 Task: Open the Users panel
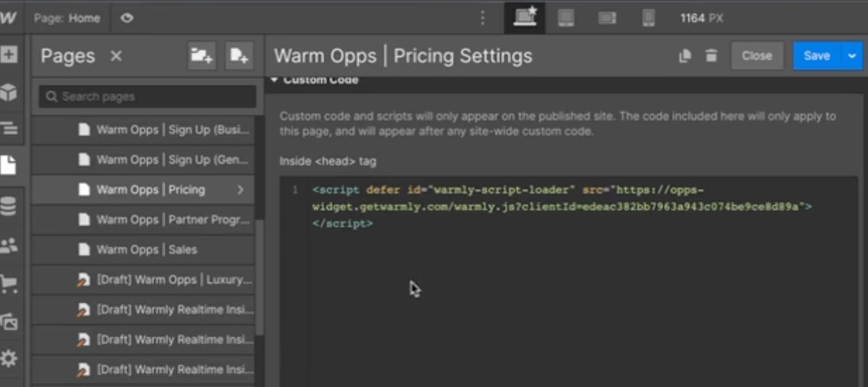coord(9,246)
